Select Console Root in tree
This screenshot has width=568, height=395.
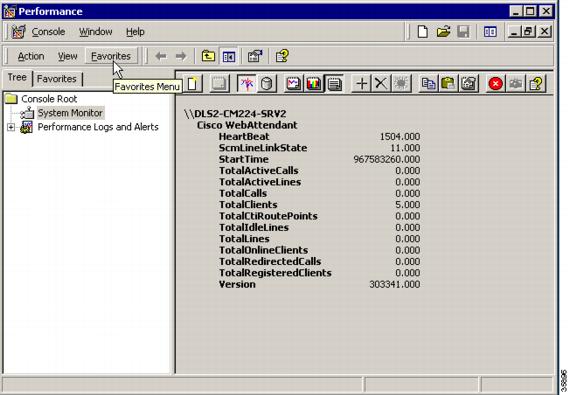click(x=49, y=99)
